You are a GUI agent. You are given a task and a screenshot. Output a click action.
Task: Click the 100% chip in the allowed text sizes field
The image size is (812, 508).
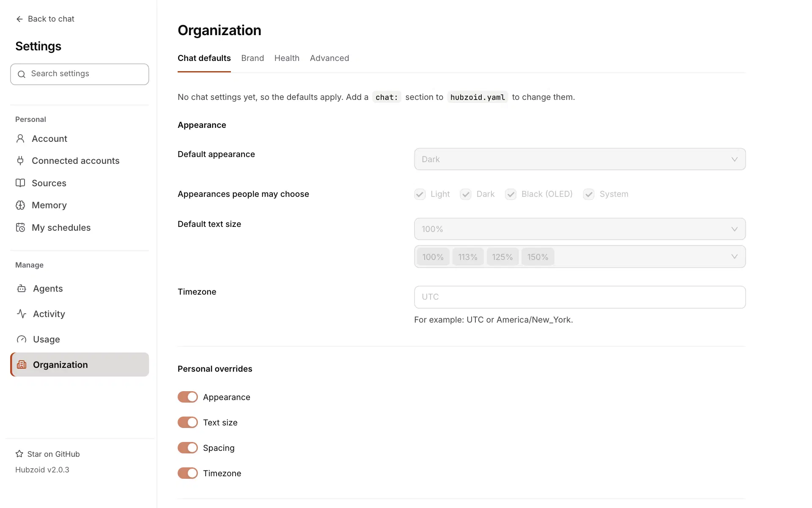[433, 257]
